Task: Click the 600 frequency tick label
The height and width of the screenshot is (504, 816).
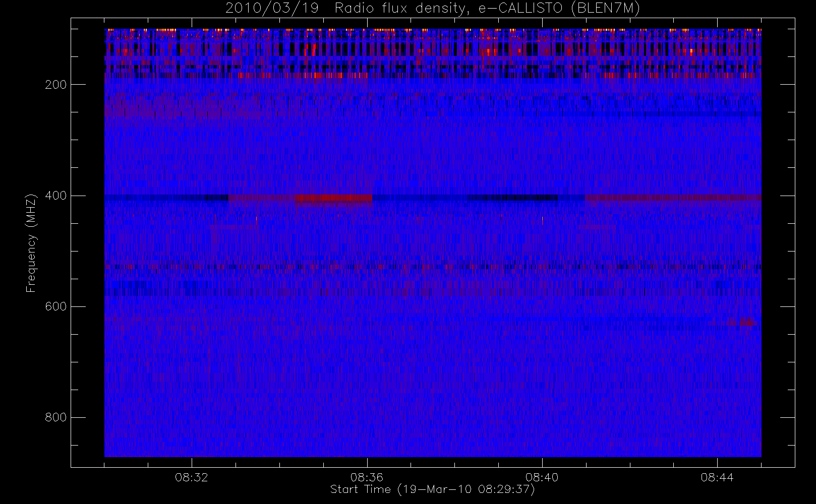Action: pyautogui.click(x=56, y=306)
